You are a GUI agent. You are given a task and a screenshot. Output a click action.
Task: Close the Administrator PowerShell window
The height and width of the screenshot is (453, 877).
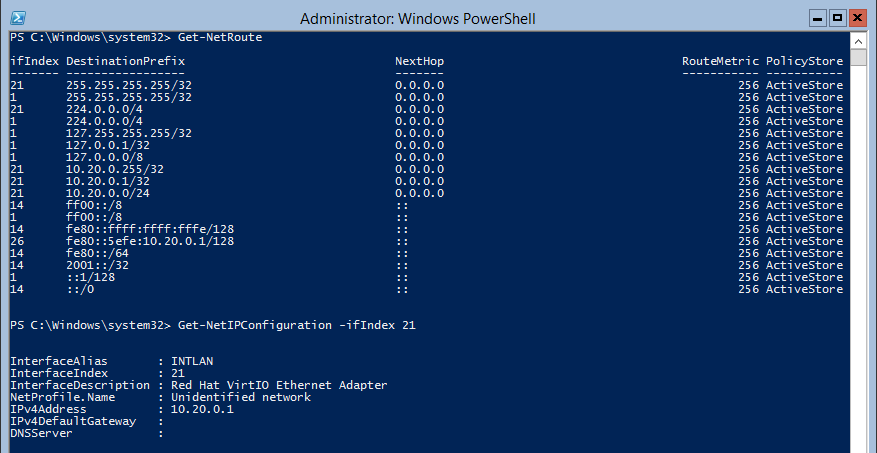pos(857,18)
